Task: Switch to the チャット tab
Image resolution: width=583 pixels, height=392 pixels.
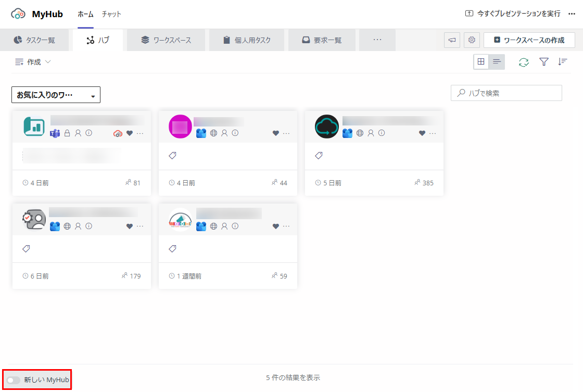Action: (x=111, y=14)
